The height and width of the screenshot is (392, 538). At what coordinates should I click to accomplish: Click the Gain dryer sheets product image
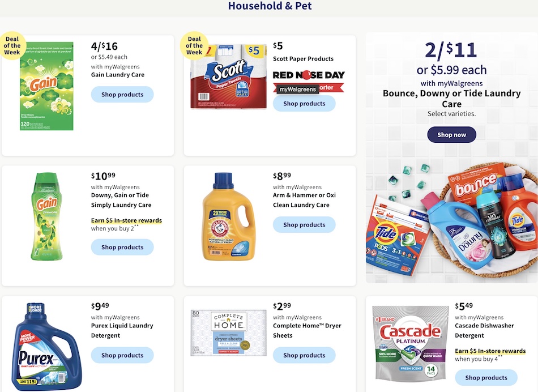tap(46, 86)
